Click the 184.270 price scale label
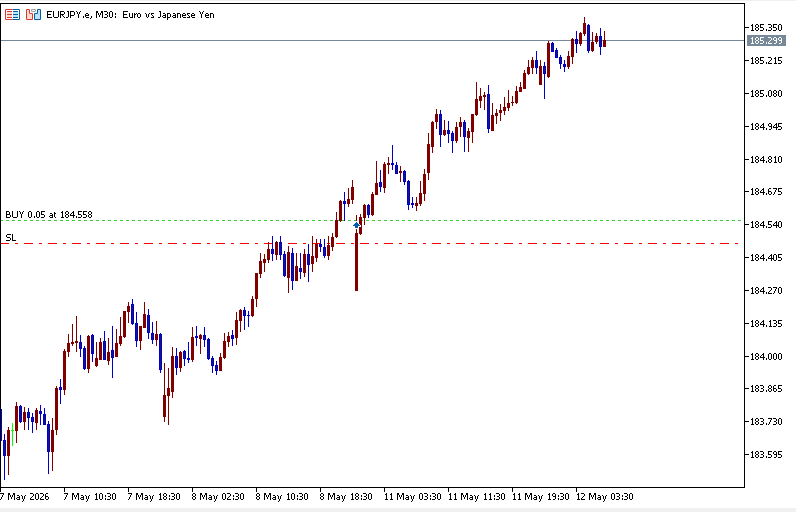The width and height of the screenshot is (796, 512). [766, 291]
